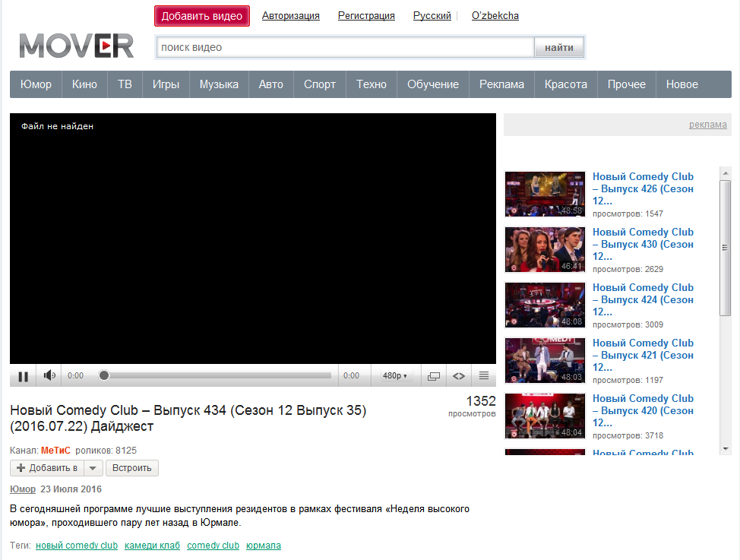This screenshot has width=740, height=560.
Task: Click the реклама link
Action: (x=707, y=125)
